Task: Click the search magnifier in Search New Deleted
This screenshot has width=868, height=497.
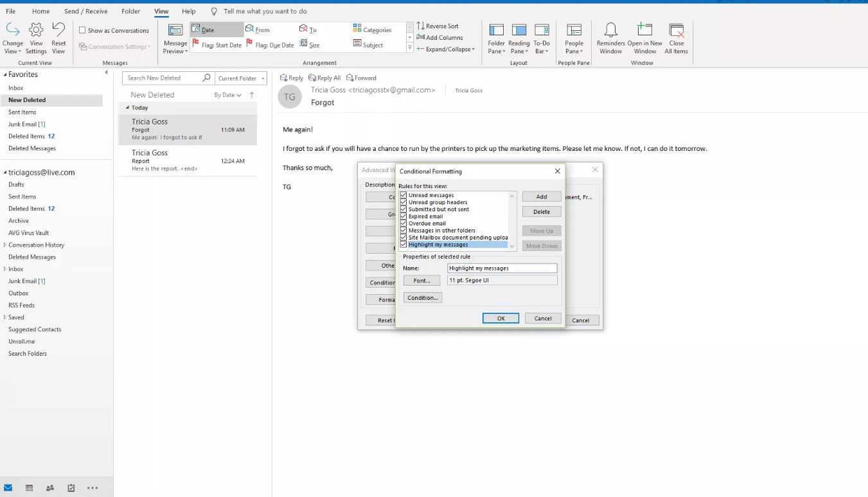Action: click(206, 78)
